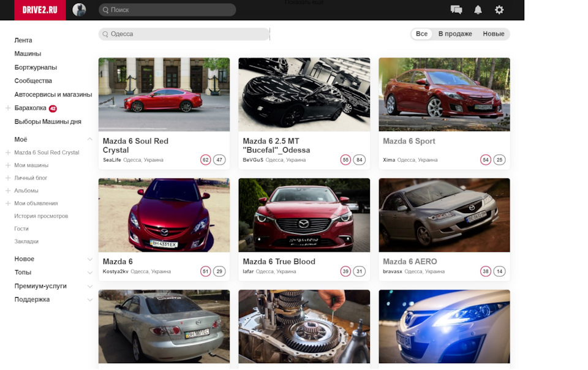Open Mazda 6 Soul Red Crystal sidebar link
The image size is (588, 370).
(47, 153)
